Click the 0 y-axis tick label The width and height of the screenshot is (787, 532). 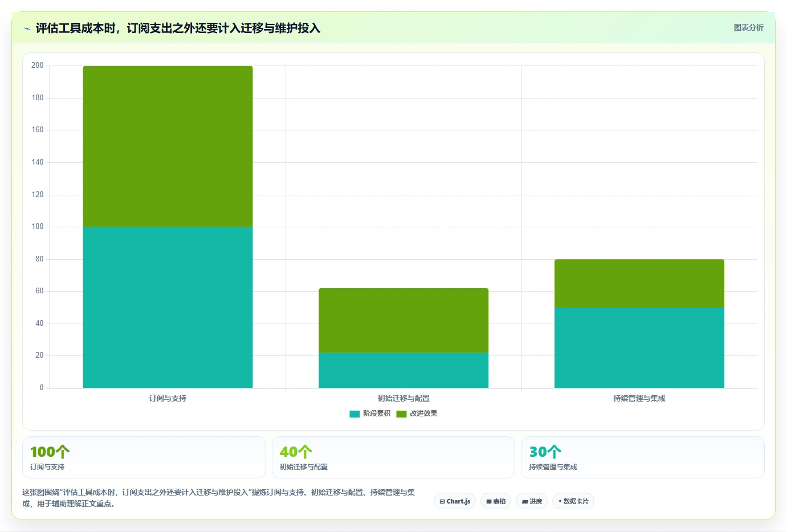[41, 388]
